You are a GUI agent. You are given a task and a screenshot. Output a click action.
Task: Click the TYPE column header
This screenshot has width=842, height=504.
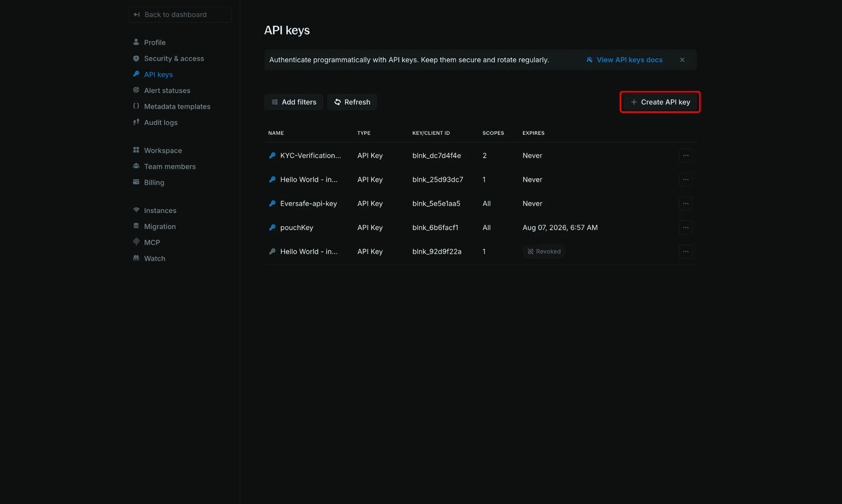pyautogui.click(x=363, y=133)
